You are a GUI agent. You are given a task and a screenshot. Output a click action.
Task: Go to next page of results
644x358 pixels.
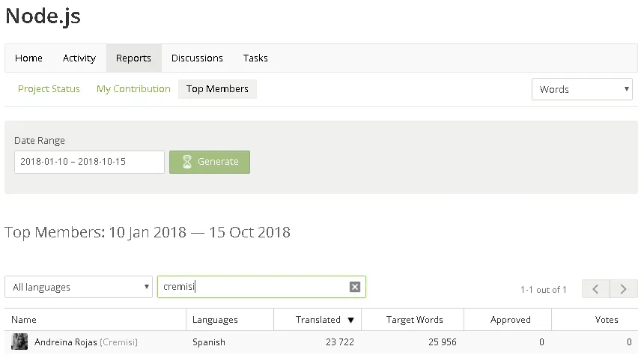pyautogui.click(x=624, y=289)
